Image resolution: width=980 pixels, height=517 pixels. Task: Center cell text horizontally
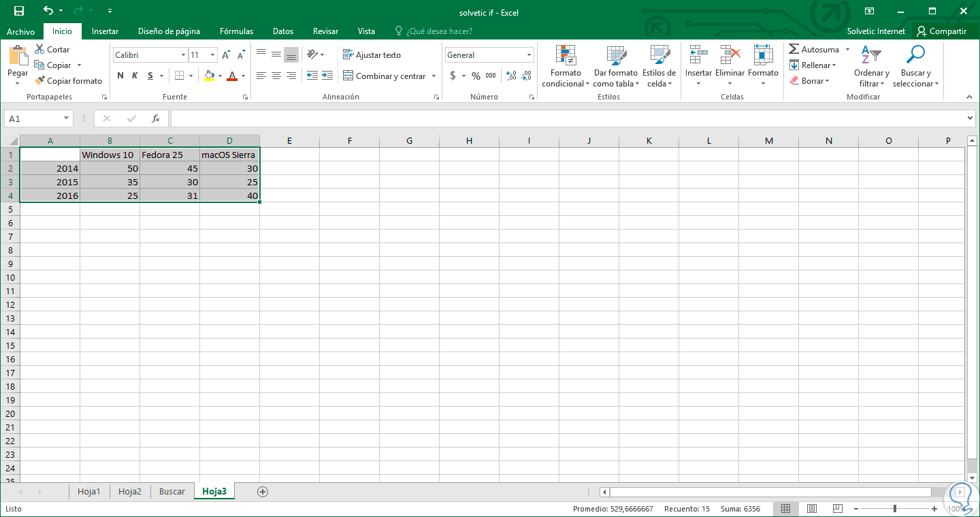click(276, 76)
